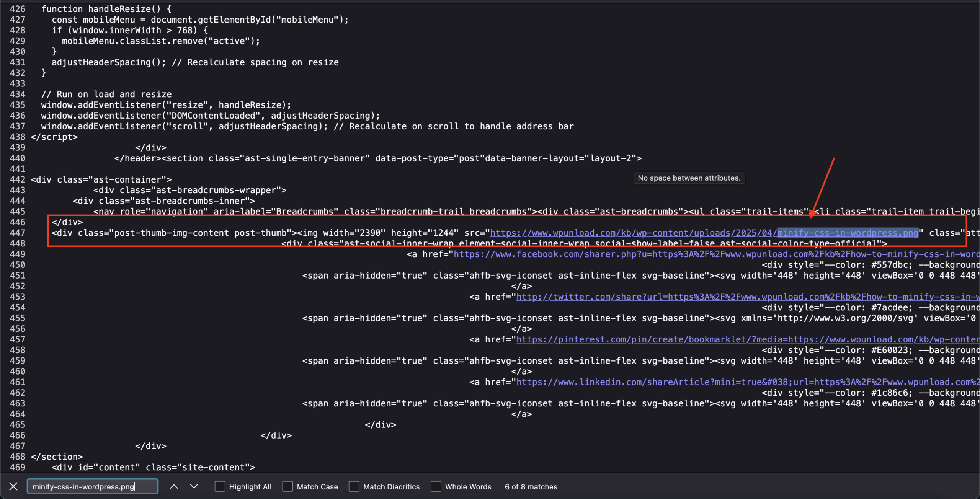Click the '</script>' closing tag
Screen dimensions: 980x499
coord(54,137)
